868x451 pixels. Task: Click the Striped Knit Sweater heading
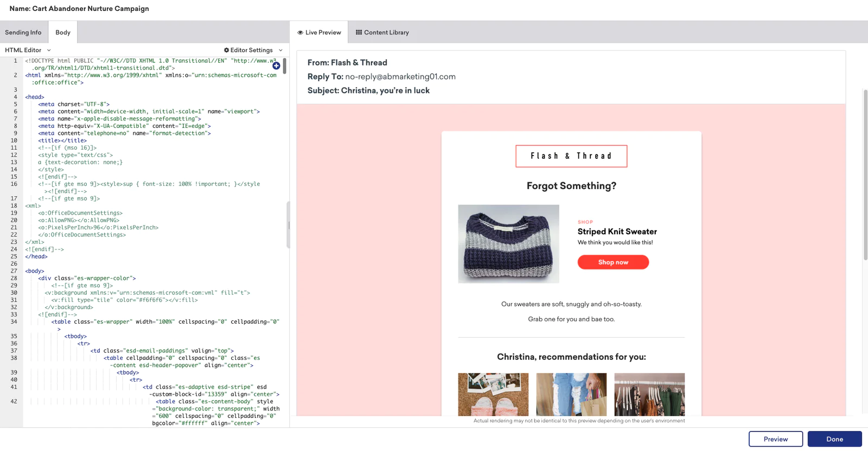pyautogui.click(x=617, y=231)
